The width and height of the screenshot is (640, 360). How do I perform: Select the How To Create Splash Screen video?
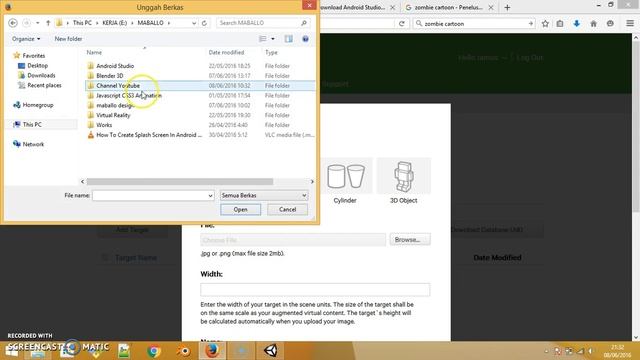click(149, 135)
